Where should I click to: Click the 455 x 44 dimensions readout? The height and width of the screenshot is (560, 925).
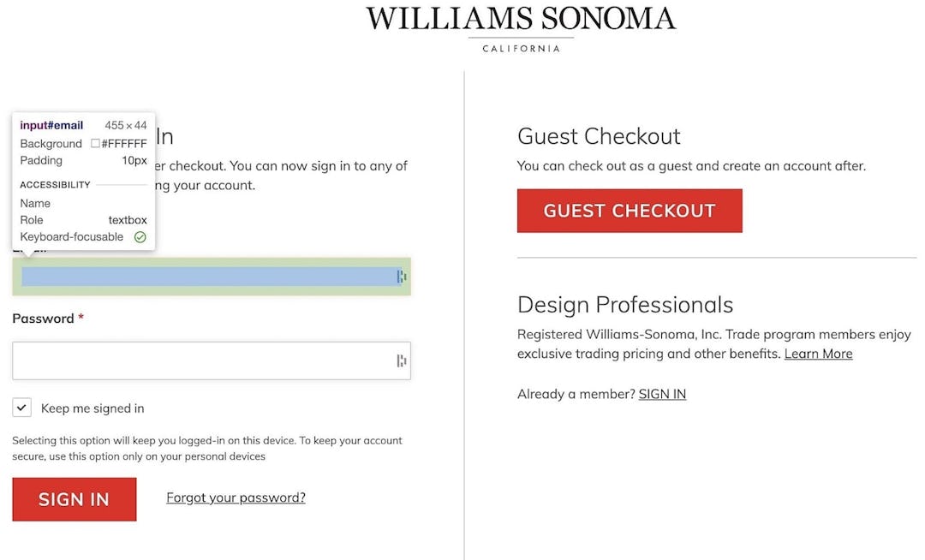pyautogui.click(x=124, y=125)
